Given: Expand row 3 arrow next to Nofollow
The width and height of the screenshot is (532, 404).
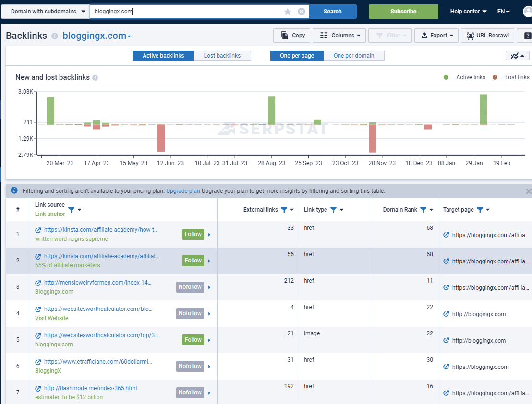Looking at the screenshot, I should [209, 287].
